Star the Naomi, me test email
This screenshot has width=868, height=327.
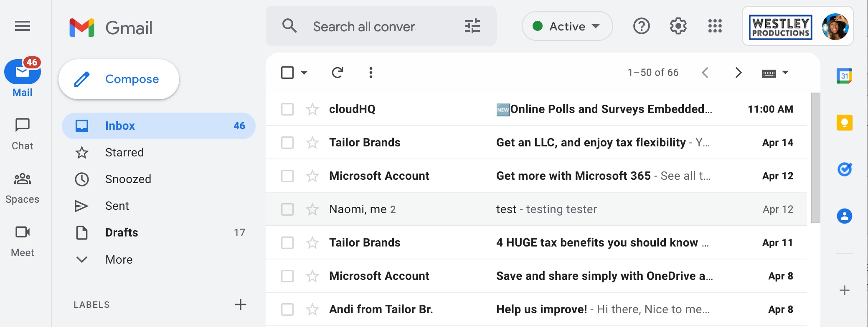[x=312, y=209]
